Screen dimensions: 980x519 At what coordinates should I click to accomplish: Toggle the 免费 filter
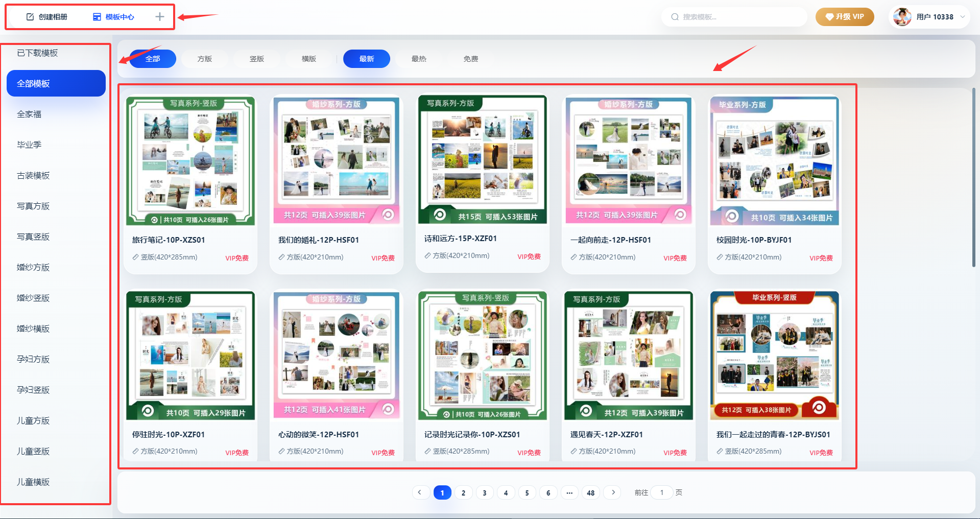[471, 59]
